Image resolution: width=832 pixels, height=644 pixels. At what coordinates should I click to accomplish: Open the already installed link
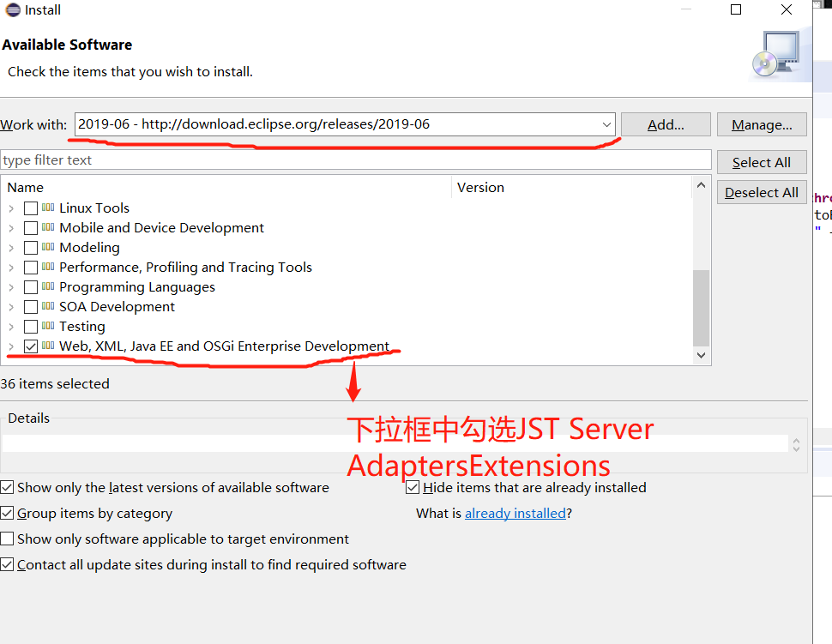(515, 514)
